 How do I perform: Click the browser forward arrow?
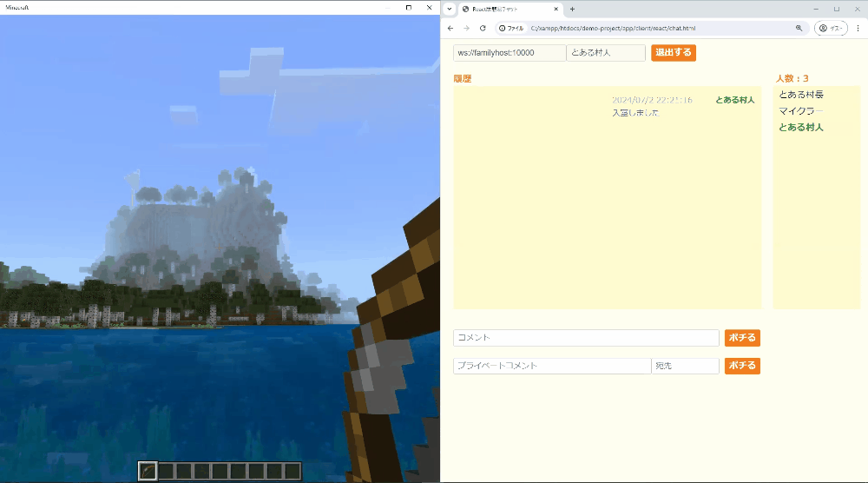point(466,28)
